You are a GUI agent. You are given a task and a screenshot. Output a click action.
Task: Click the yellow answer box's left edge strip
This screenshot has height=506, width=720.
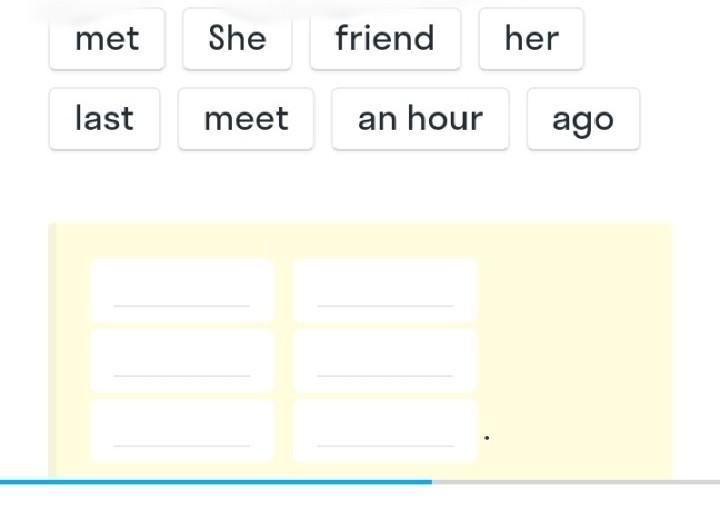(53, 350)
